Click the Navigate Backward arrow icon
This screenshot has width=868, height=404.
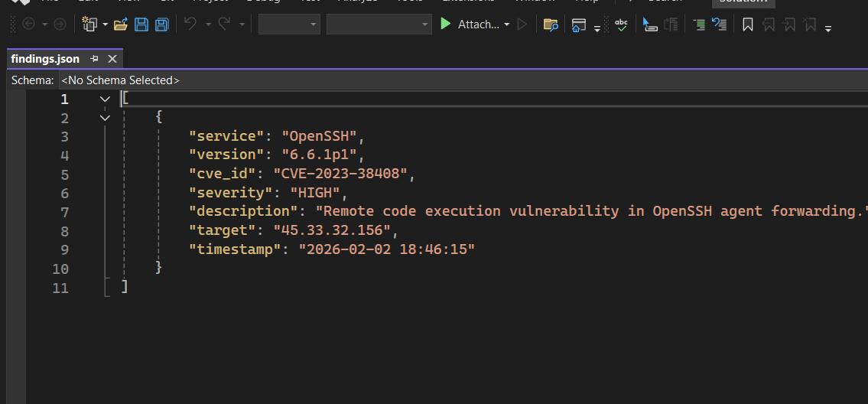pos(28,24)
